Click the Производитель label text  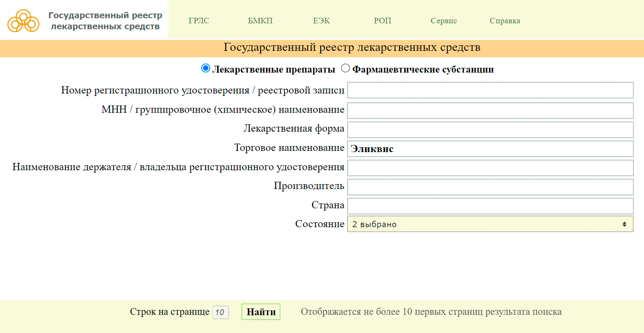(309, 186)
